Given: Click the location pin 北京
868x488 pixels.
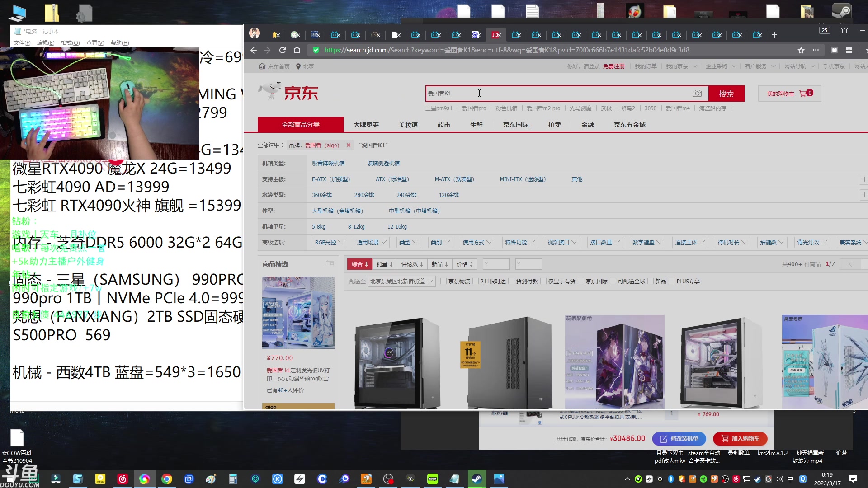Looking at the screenshot, I should pos(305,66).
